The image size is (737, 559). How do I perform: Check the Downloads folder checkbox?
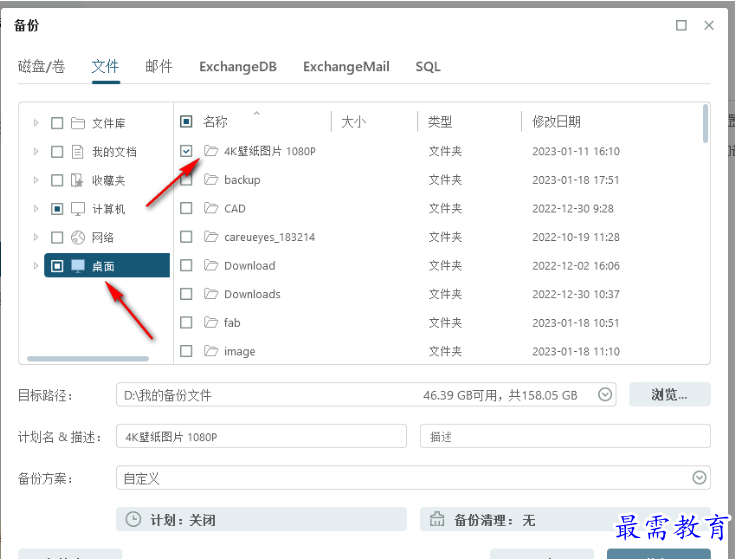(x=186, y=294)
